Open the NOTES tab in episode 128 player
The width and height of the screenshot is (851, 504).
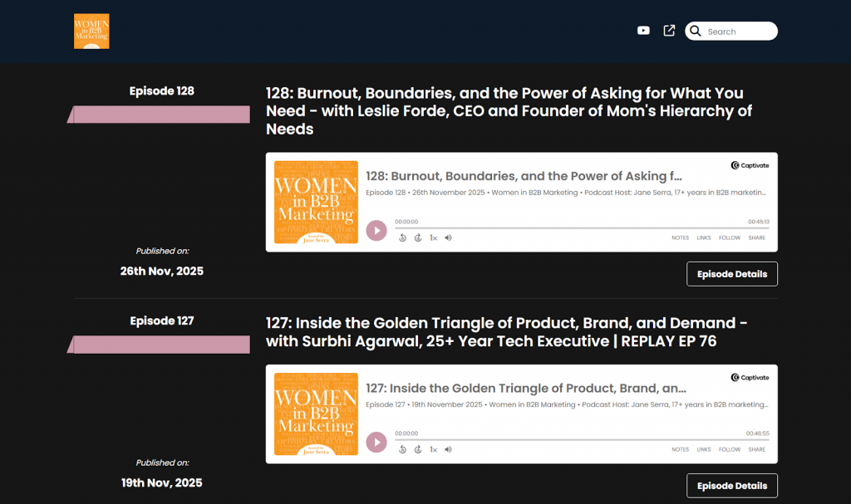click(x=680, y=238)
